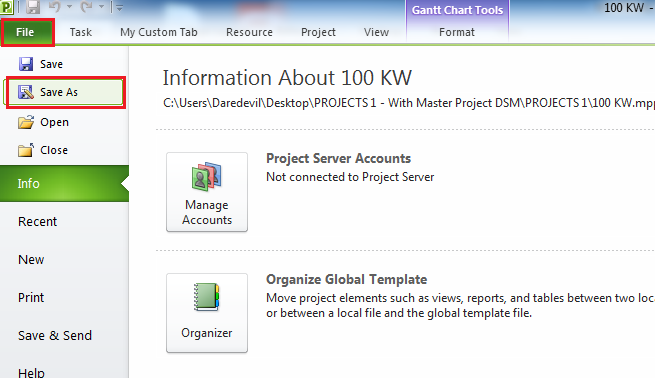Click the Close folder icon
This screenshot has height=378, width=655.
[26, 150]
